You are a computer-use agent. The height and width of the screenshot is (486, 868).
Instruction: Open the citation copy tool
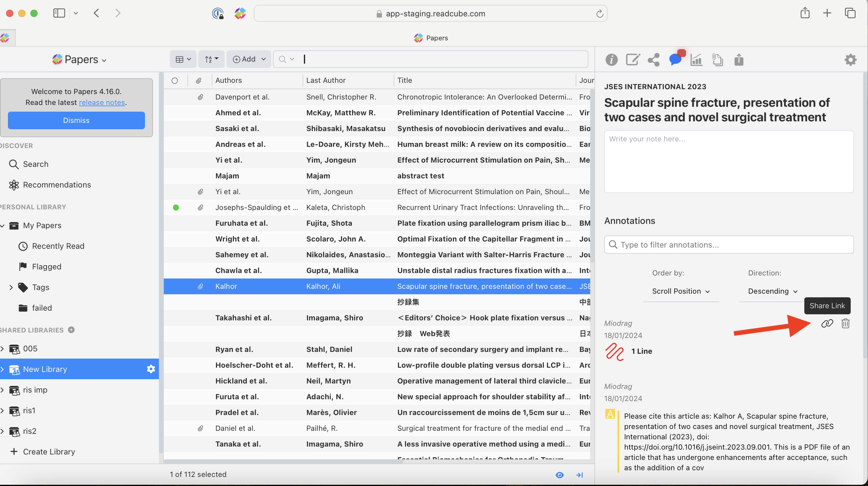[718, 60]
